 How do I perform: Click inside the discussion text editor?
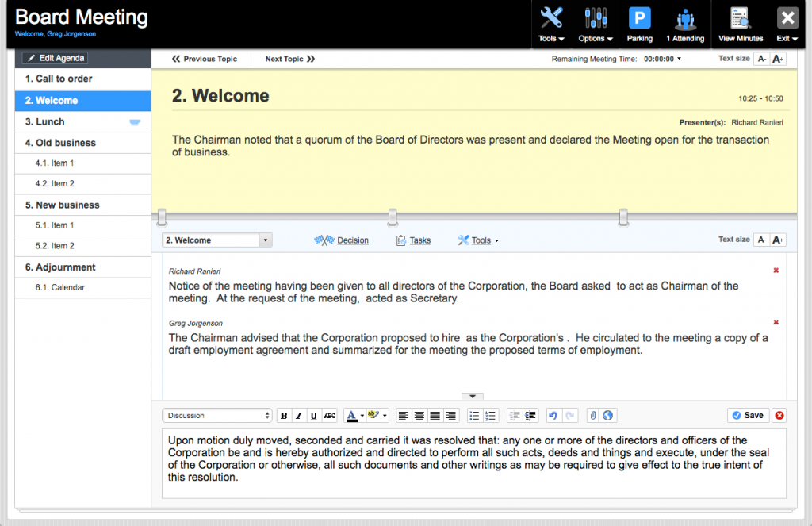coord(474,464)
